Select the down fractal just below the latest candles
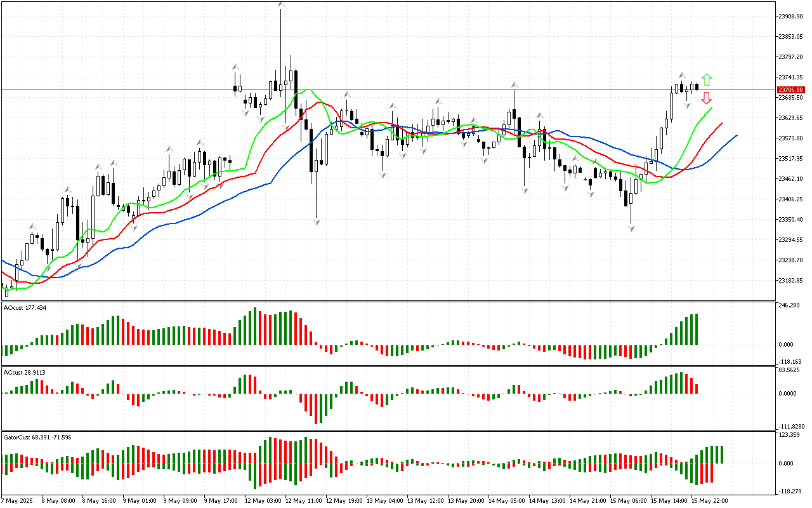 687,105
